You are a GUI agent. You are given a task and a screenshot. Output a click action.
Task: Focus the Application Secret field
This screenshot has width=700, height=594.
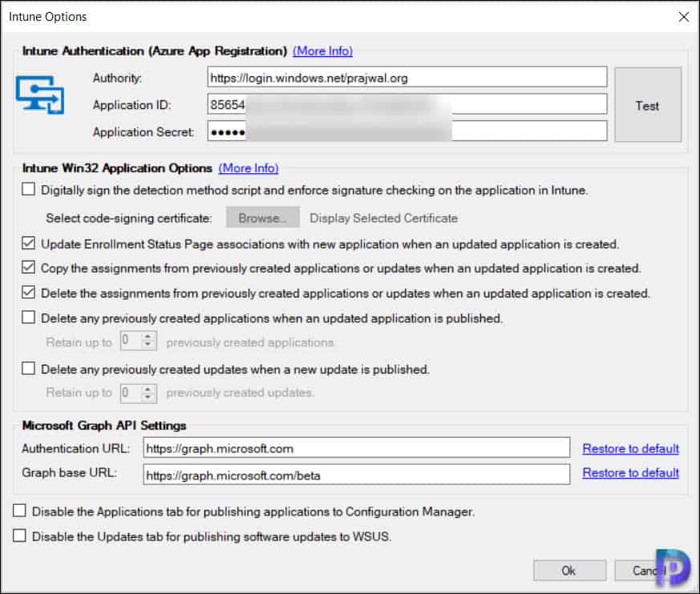coord(407,131)
